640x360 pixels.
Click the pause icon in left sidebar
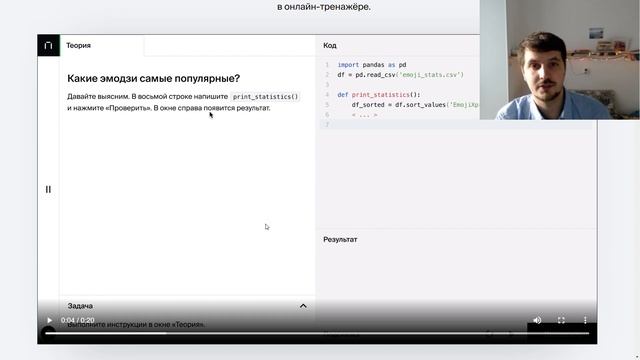[x=48, y=189]
